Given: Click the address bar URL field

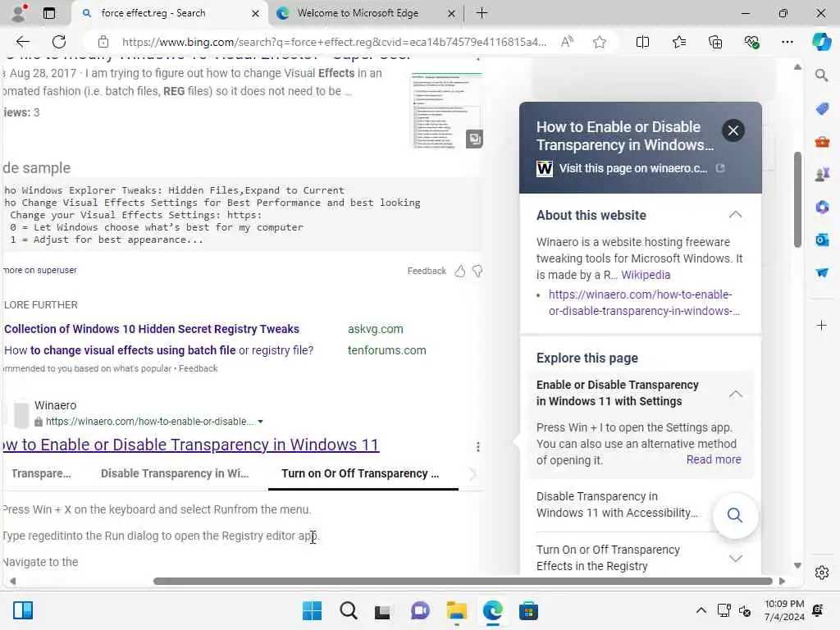Looking at the screenshot, I should click(334, 42).
